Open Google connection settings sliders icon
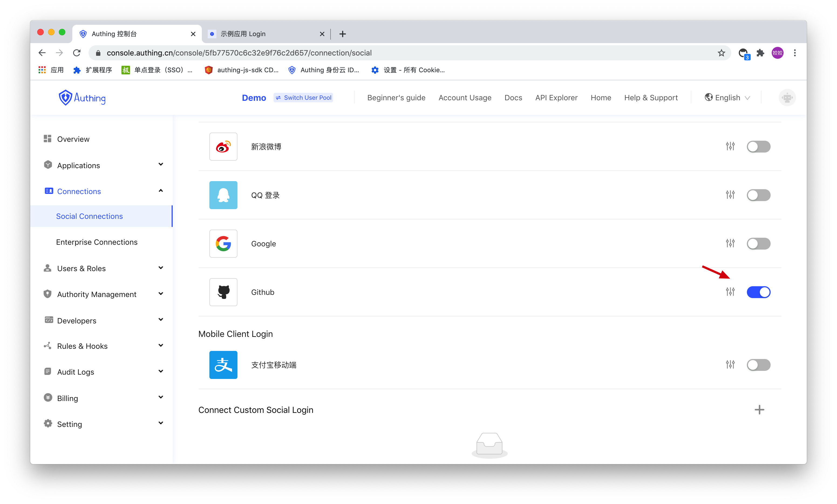The image size is (837, 504). tap(730, 243)
